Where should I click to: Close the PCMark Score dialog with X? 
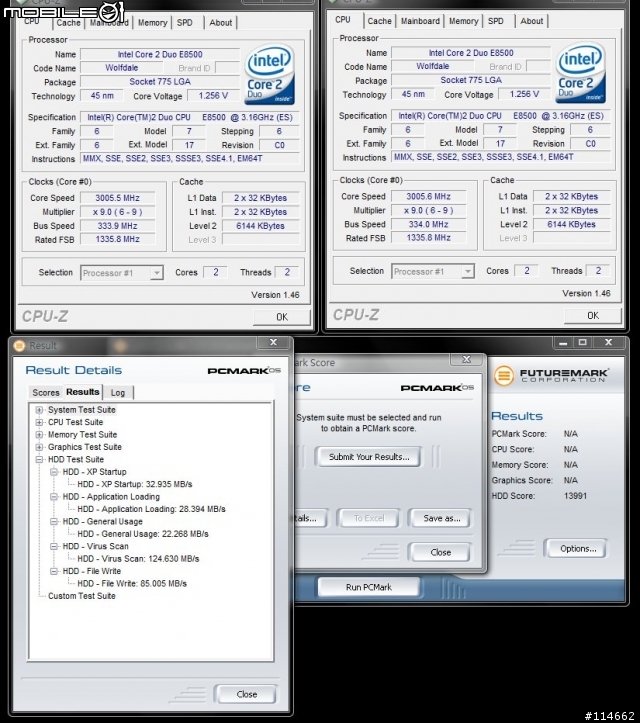tap(467, 359)
